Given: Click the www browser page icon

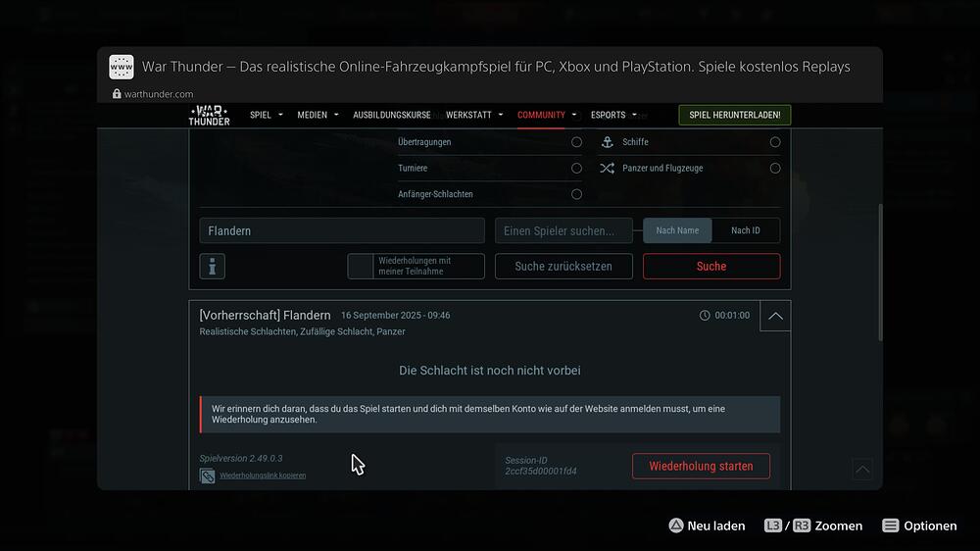Looking at the screenshot, I should (x=122, y=67).
